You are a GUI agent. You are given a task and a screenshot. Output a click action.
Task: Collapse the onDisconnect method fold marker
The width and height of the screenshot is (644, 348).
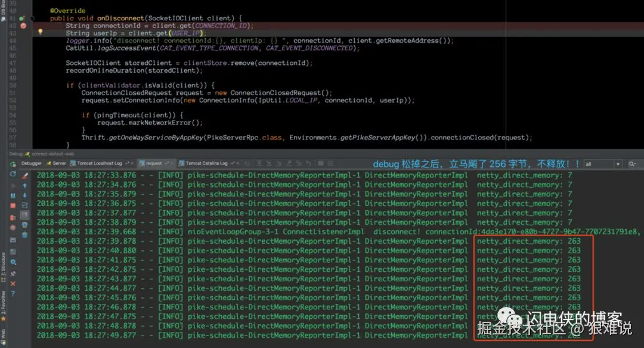point(32,18)
